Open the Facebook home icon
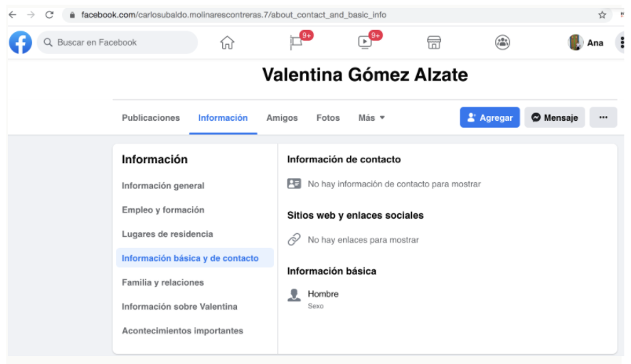This screenshot has width=631, height=364. 227,42
